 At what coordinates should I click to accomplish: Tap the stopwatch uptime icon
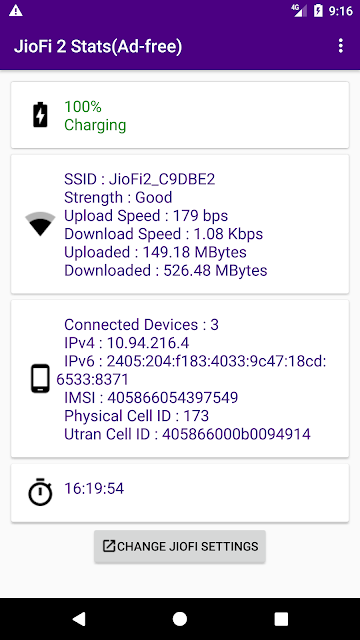tap(40, 492)
